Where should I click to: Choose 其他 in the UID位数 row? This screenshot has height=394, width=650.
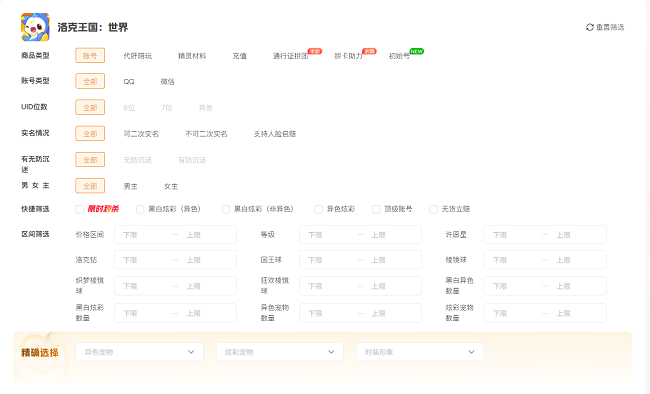point(206,107)
